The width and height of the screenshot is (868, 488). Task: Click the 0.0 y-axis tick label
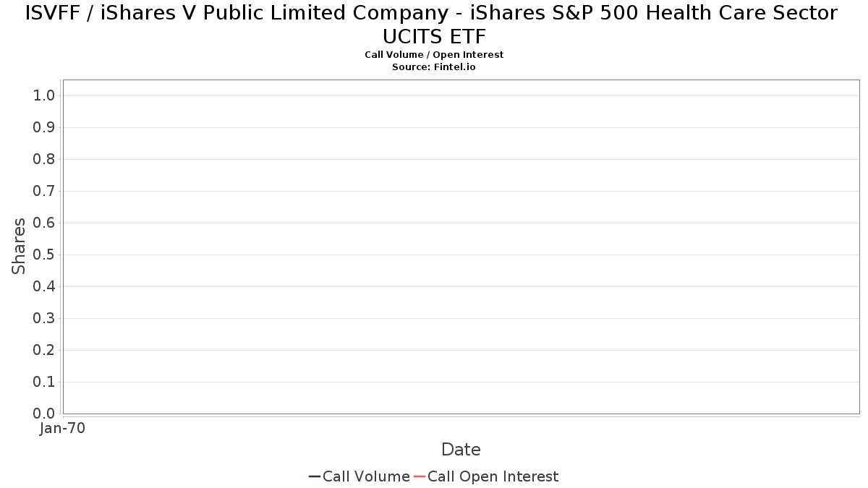(x=44, y=414)
